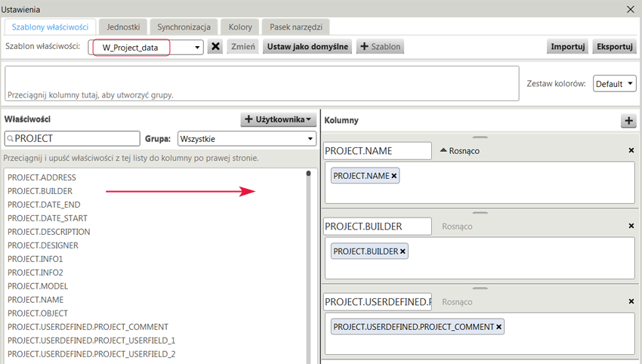The height and width of the screenshot is (364, 642).
Task: Remove the PROJECT.BUILDER property chip
Action: point(403,251)
